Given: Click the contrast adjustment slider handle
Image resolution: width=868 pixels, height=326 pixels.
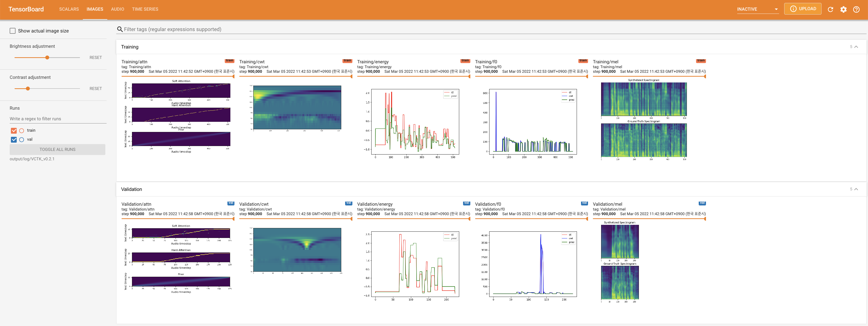Looking at the screenshot, I should point(28,89).
